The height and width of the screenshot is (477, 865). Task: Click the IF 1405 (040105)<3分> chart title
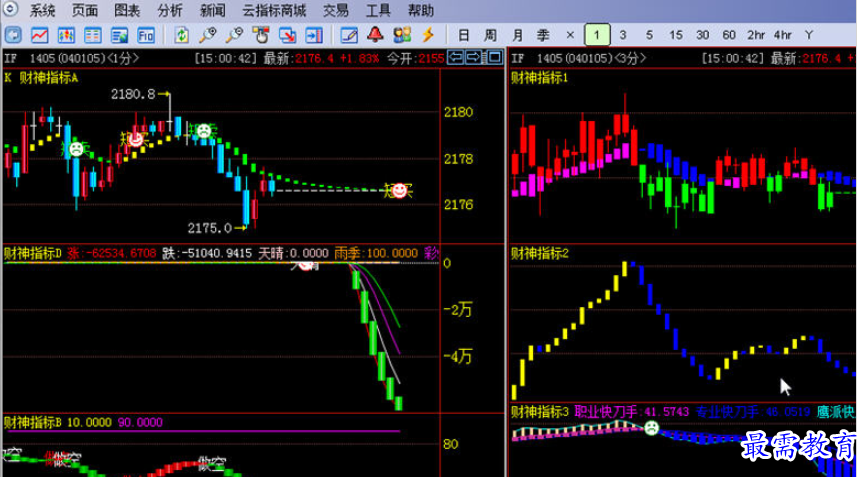point(579,58)
